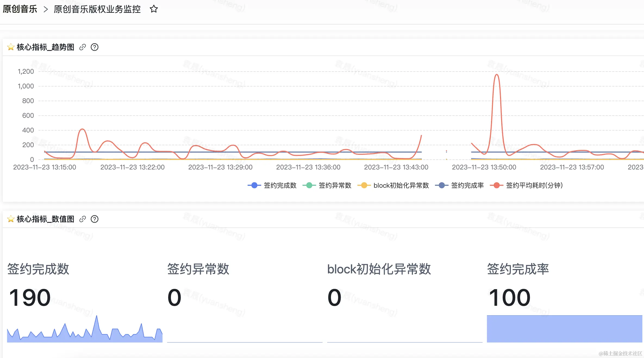This screenshot has height=358, width=644.
Task: Click the star icon next to the dashboard title
Action: point(153,9)
